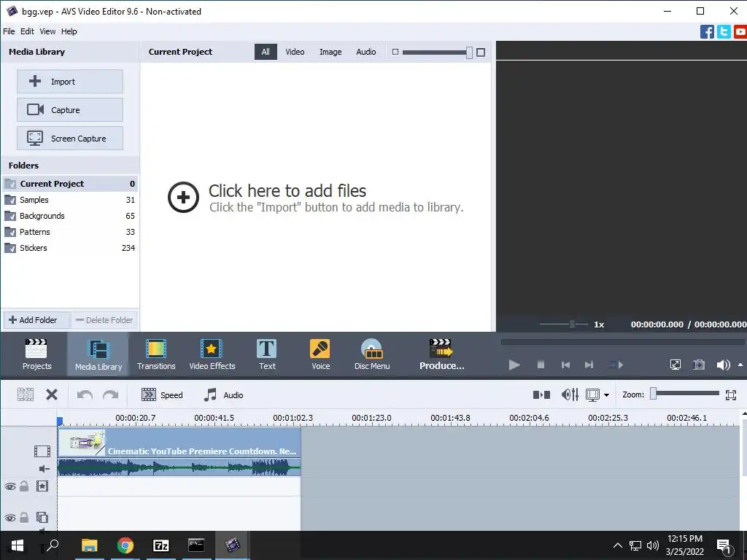This screenshot has width=747, height=560.
Task: Select the Media Library toolbar button
Action: pyautogui.click(x=98, y=354)
